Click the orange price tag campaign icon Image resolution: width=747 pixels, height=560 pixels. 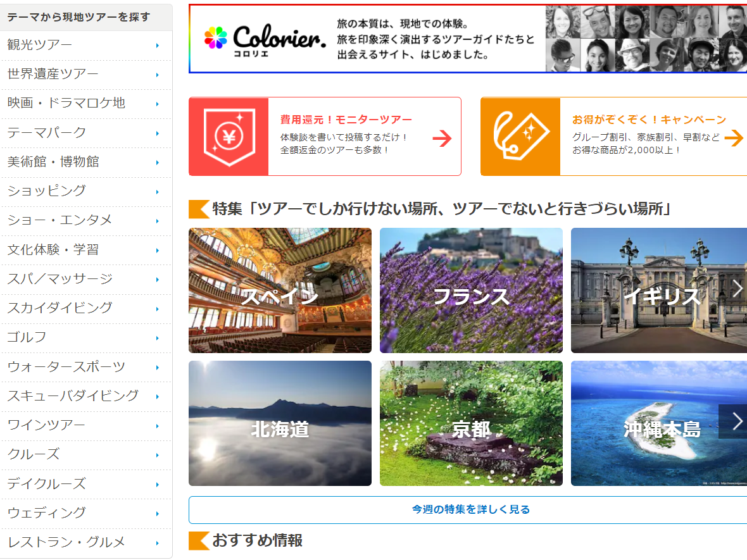click(x=520, y=135)
